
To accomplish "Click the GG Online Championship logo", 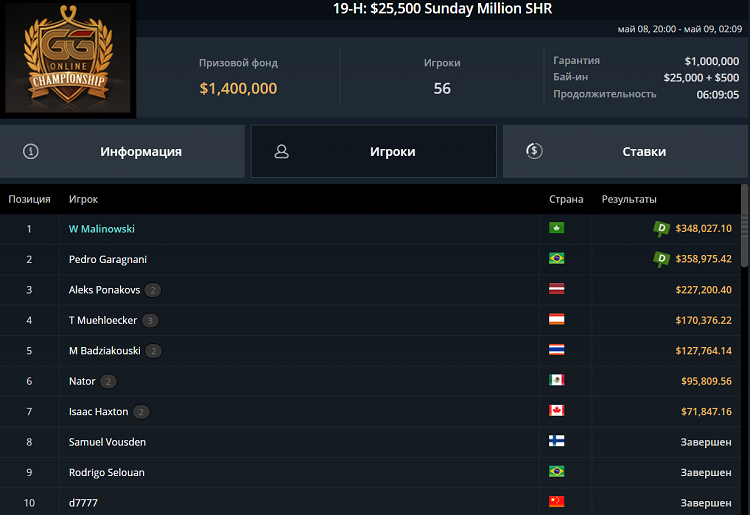I will coord(68,60).
